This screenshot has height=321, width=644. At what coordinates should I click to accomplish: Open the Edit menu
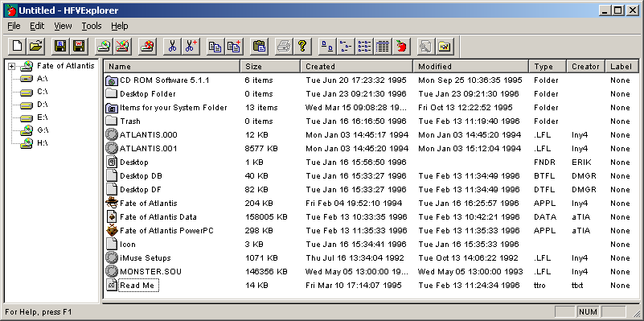[37, 26]
